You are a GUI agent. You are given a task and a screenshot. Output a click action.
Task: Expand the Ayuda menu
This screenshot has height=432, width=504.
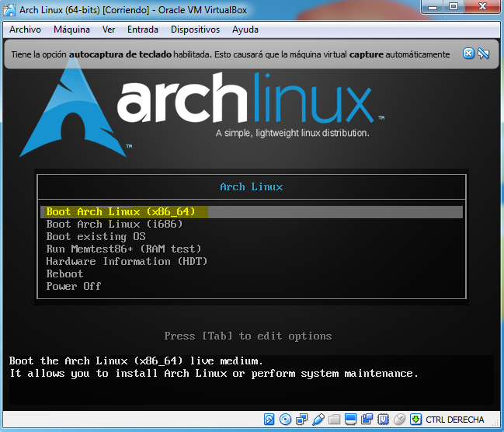tap(245, 30)
